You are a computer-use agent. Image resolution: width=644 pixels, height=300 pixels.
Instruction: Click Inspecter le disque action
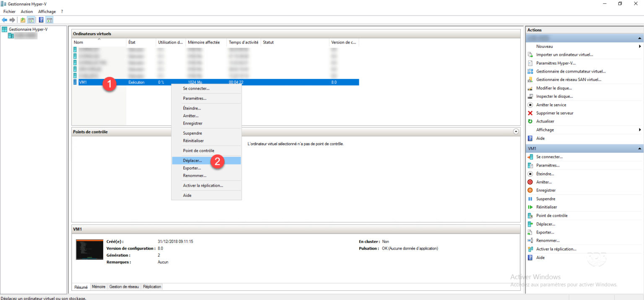tap(554, 96)
